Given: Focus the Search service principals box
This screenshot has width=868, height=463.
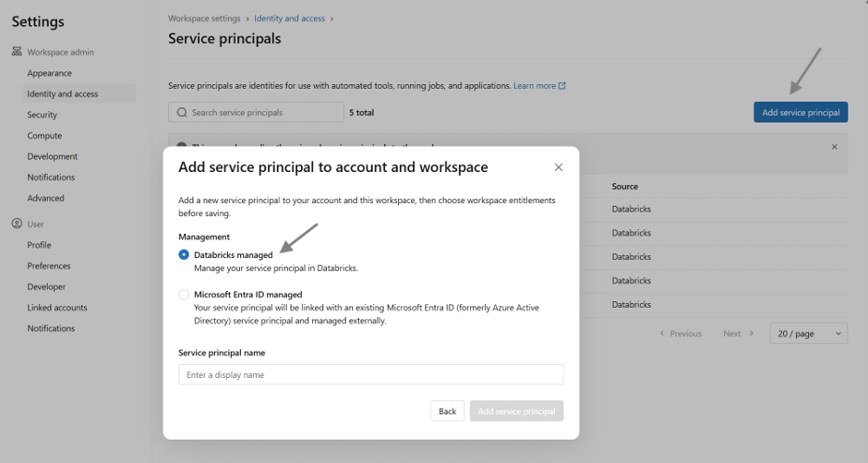Looking at the screenshot, I should pyautogui.click(x=256, y=113).
